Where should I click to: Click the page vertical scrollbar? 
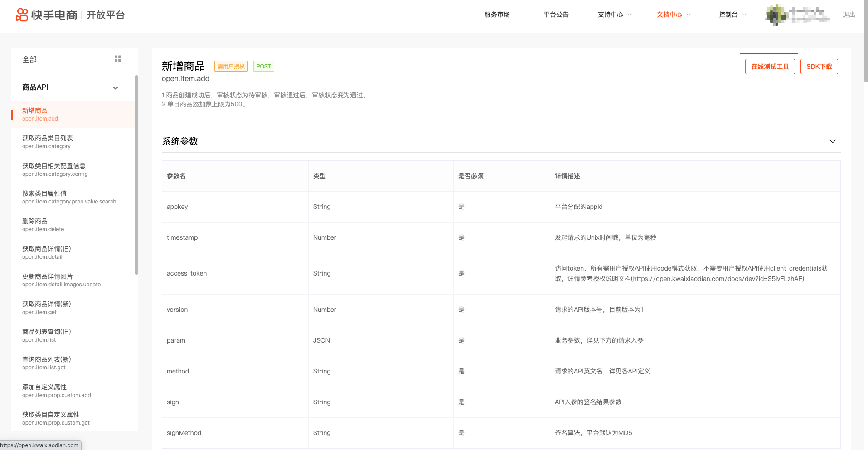[x=866, y=42]
